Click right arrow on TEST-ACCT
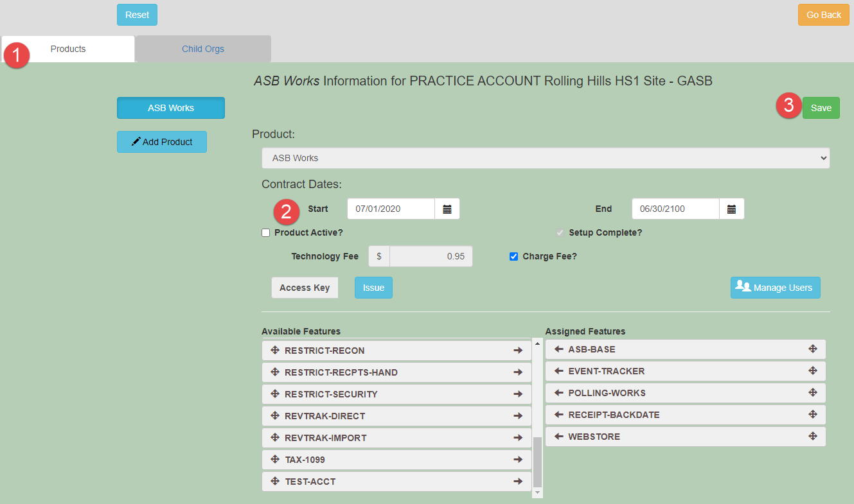 click(518, 482)
